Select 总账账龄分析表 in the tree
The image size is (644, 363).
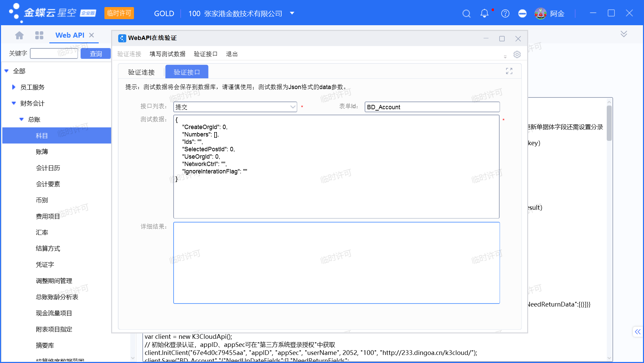[57, 297]
